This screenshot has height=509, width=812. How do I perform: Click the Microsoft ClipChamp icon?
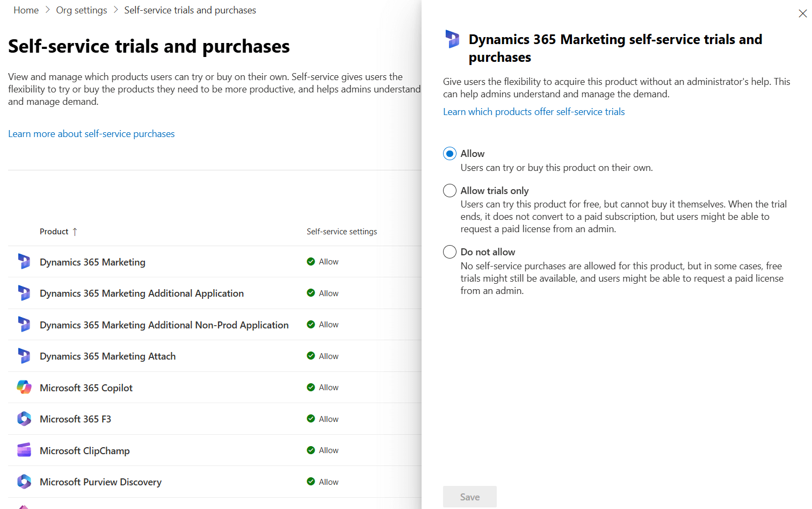tap(24, 450)
